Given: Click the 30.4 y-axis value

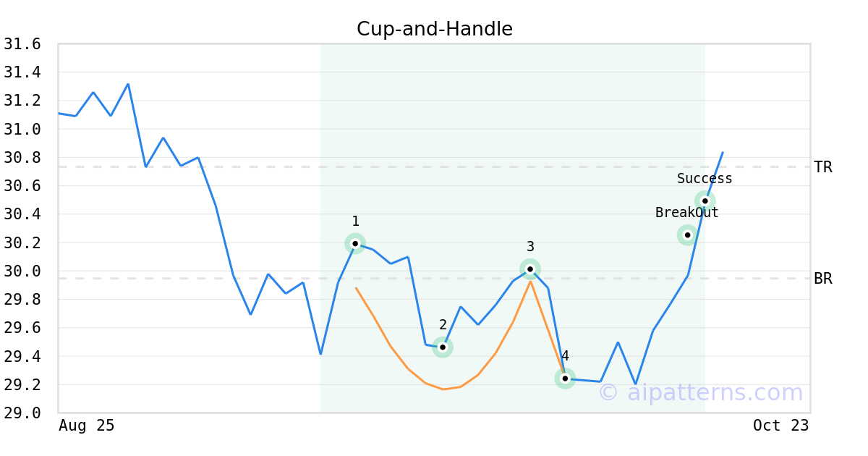Looking at the screenshot, I should [x=22, y=215].
